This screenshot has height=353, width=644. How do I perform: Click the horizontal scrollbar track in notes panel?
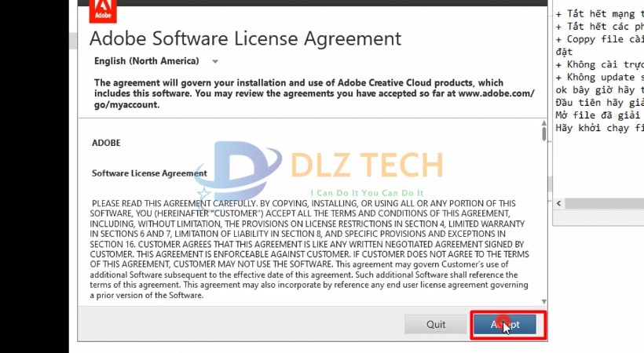tap(605, 203)
